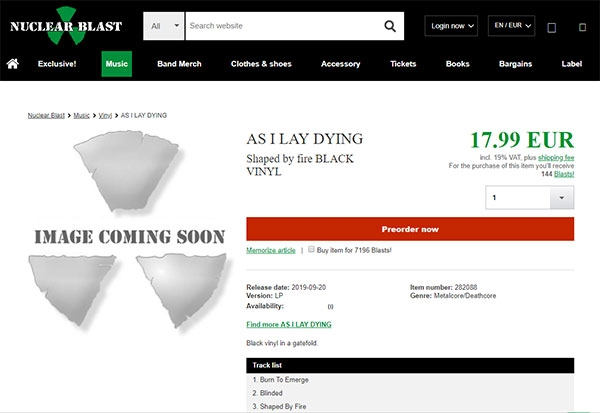
Task: Click the magnifying glass search icon
Action: click(x=390, y=26)
